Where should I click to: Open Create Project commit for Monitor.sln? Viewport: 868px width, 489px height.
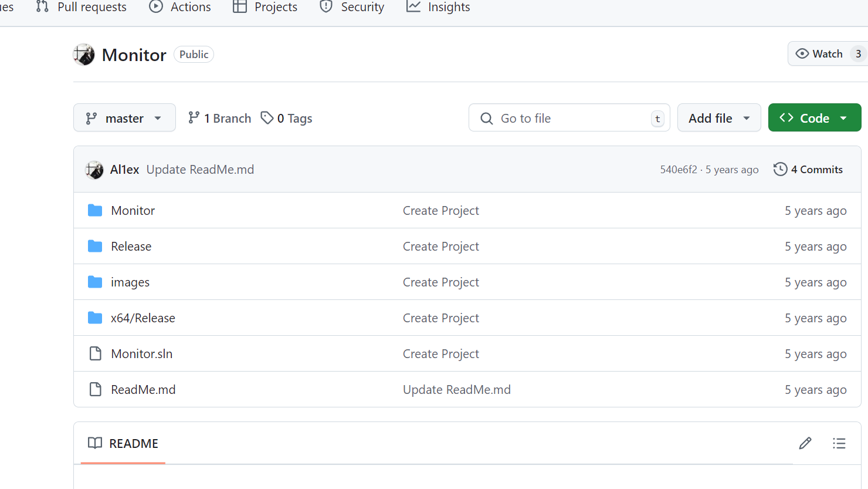point(441,354)
